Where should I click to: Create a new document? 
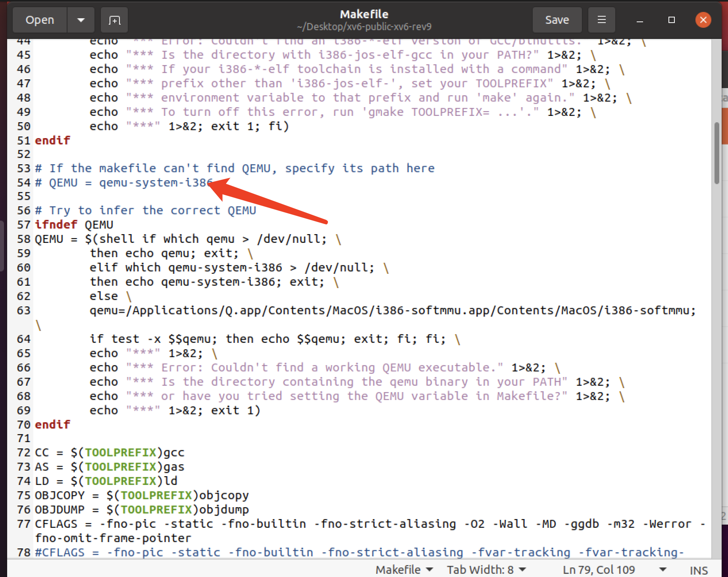tap(114, 19)
